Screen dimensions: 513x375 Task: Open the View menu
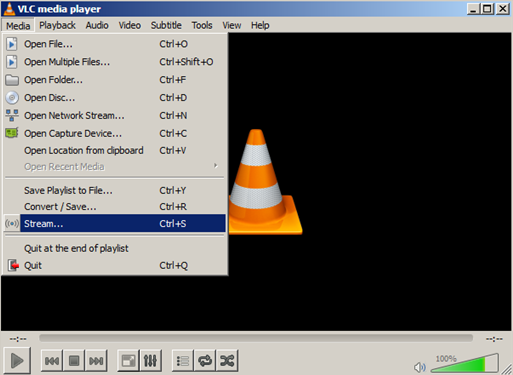tap(232, 25)
